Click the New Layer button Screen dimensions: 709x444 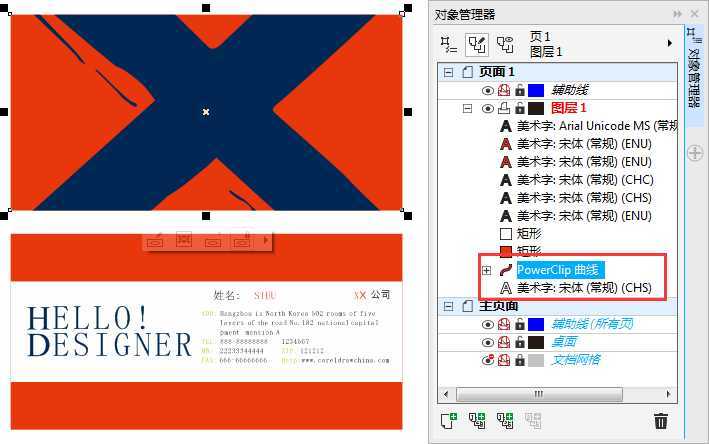click(x=449, y=421)
